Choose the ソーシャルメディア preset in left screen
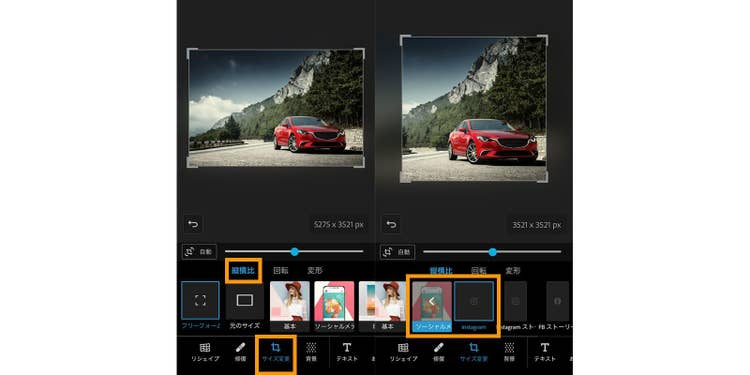The image size is (750, 375). (334, 306)
